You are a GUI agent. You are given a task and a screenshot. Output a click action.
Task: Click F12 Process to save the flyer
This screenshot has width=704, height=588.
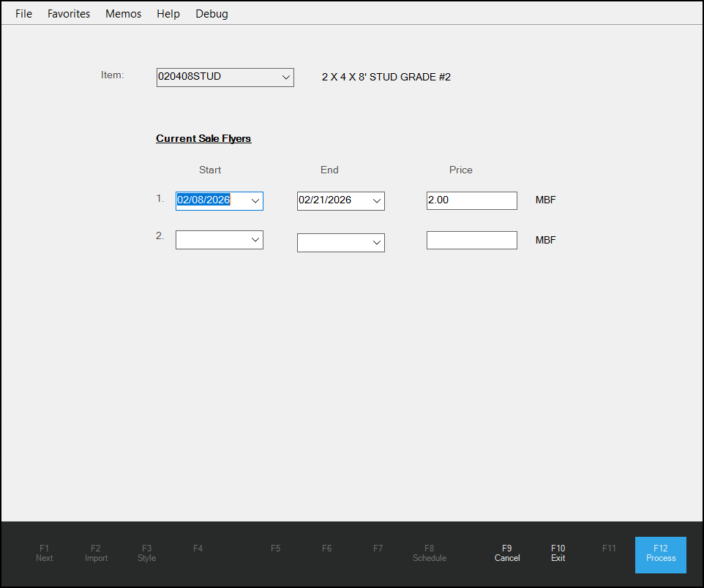coord(660,555)
